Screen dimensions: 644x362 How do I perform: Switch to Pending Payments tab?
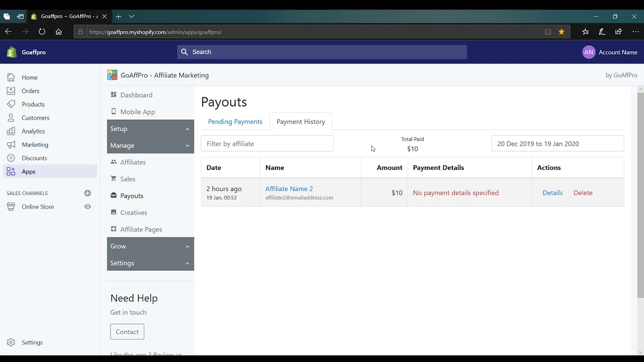[235, 122]
